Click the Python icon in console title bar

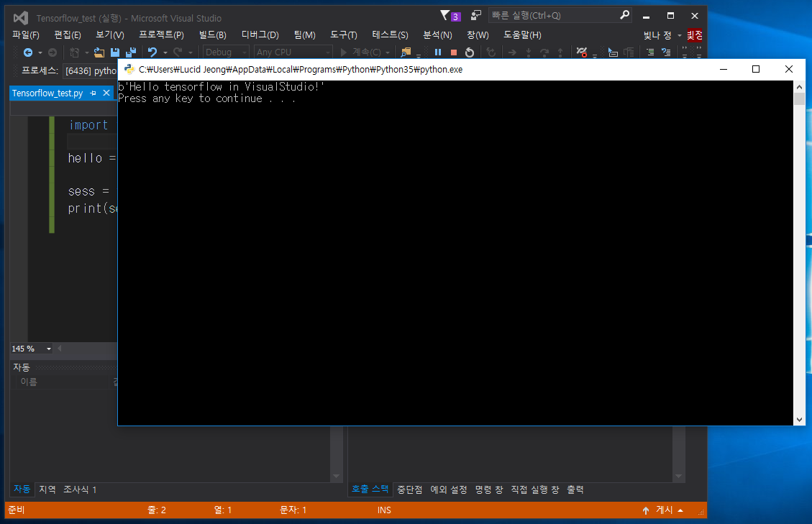coord(129,70)
